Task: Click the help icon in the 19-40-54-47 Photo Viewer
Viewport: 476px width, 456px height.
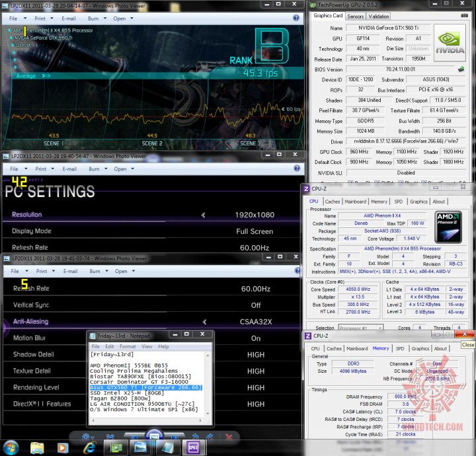Action: point(297,169)
